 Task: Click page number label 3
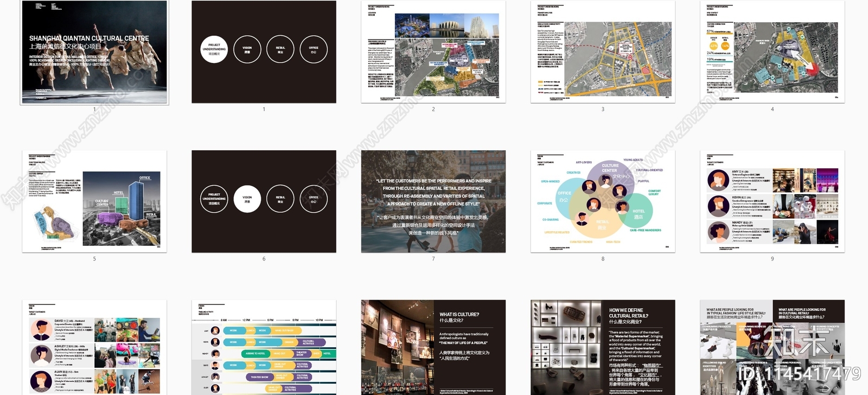tap(603, 109)
